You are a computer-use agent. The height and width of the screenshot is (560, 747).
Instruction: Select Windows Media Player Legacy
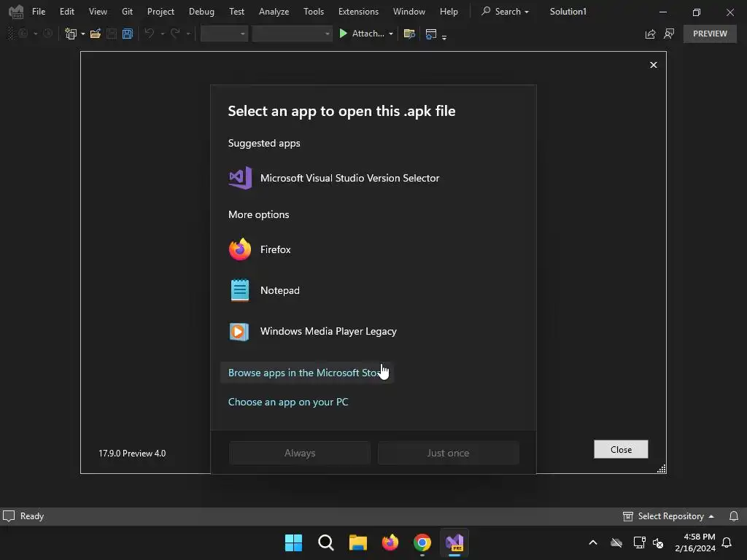click(x=373, y=332)
